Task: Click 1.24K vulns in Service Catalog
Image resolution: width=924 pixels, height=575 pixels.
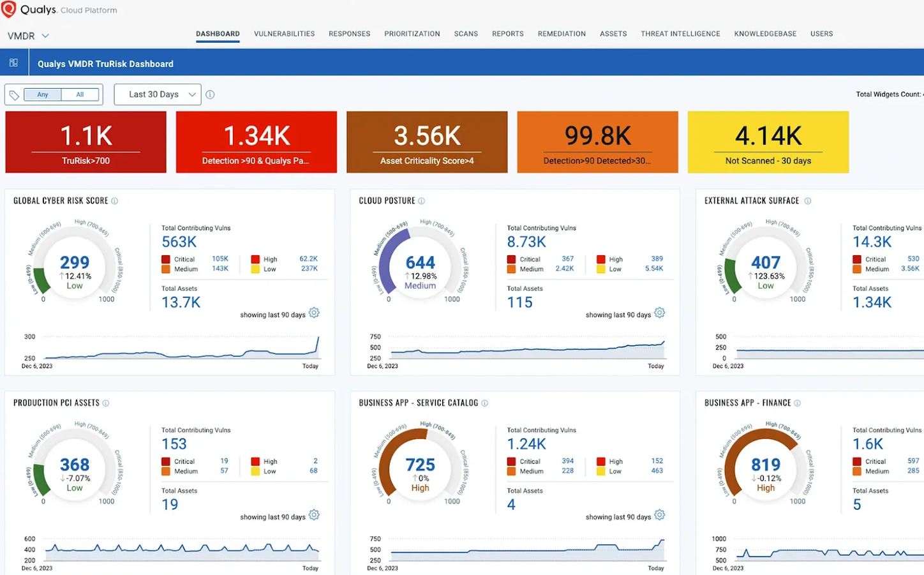Action: 526,444
